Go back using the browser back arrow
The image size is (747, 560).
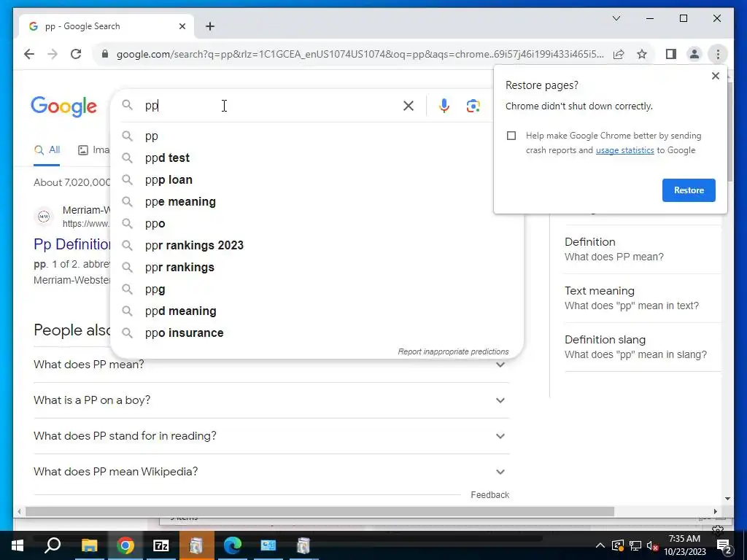29,54
